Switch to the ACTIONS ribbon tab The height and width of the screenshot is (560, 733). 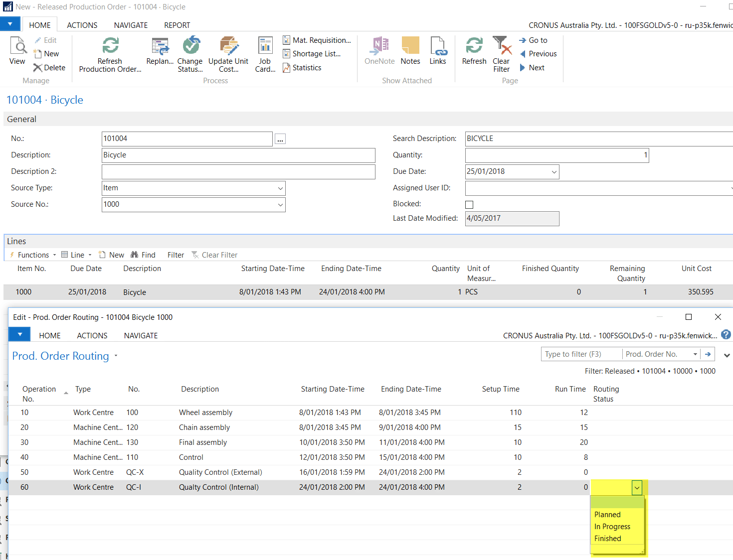click(81, 24)
